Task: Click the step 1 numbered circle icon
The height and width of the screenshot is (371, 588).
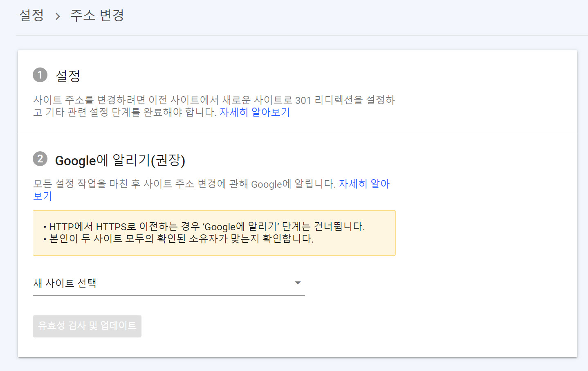Action: point(40,75)
